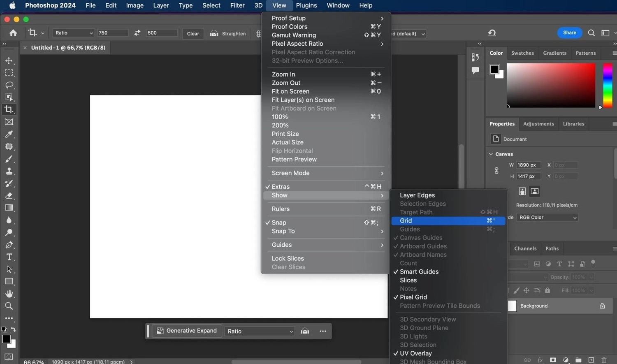617x364 pixels.
Task: Choose Fit on Screen from View menu
Action: pos(325,91)
